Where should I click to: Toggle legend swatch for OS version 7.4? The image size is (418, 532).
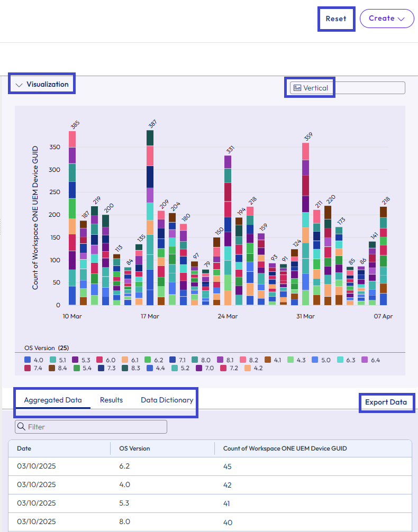[28, 368]
